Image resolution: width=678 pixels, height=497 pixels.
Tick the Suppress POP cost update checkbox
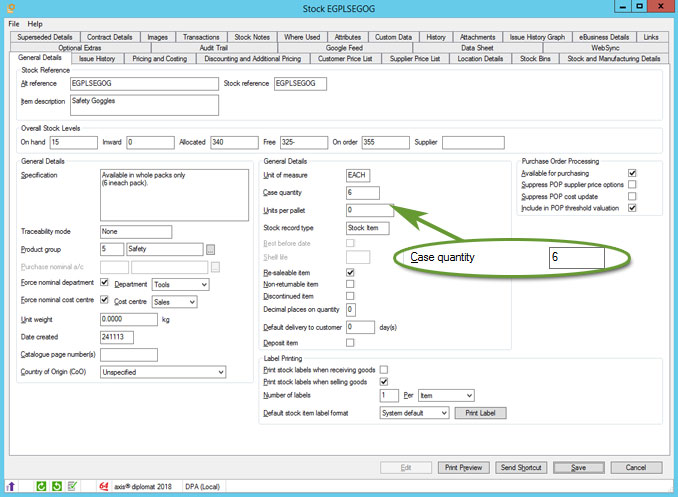pyautogui.click(x=632, y=197)
